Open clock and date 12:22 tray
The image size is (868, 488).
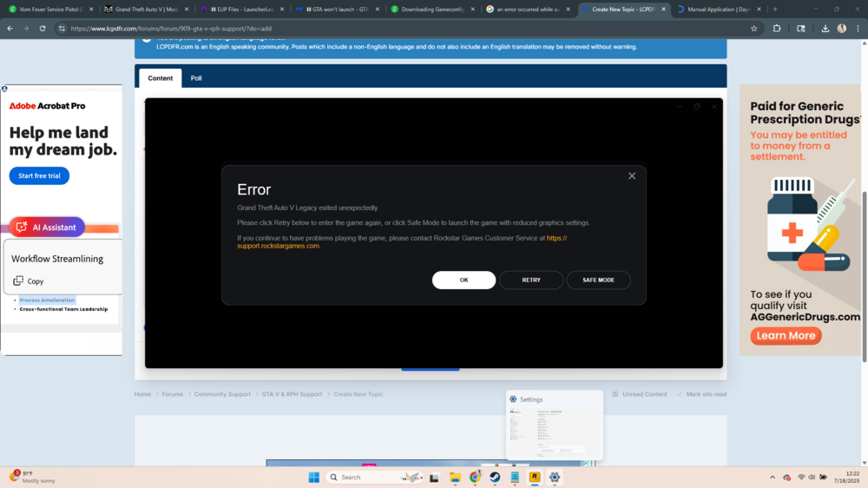(847, 477)
